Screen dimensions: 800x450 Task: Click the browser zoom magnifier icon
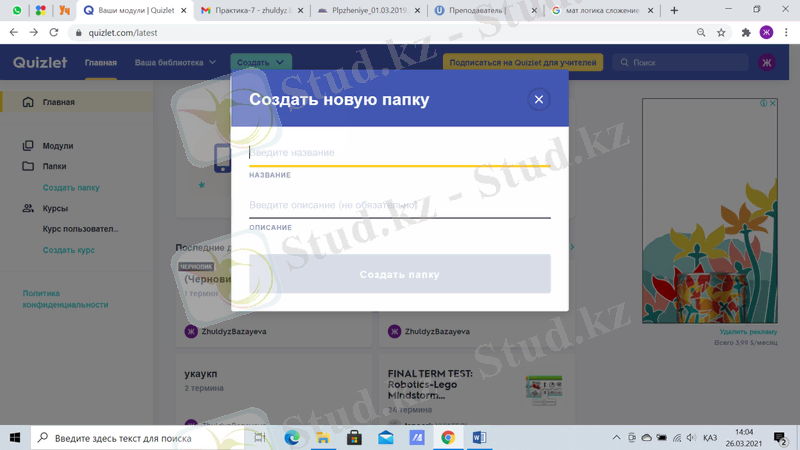(701, 33)
